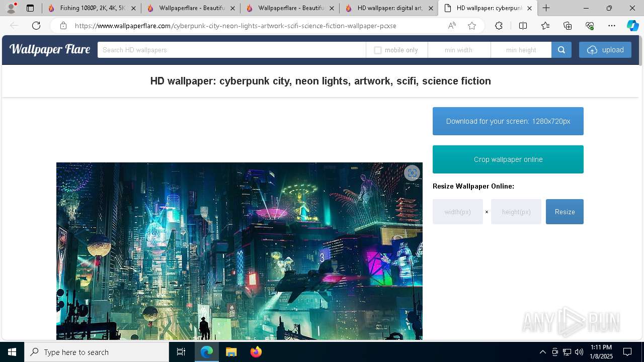Toggle split screen icon
644x362 pixels.
[x=523, y=26]
